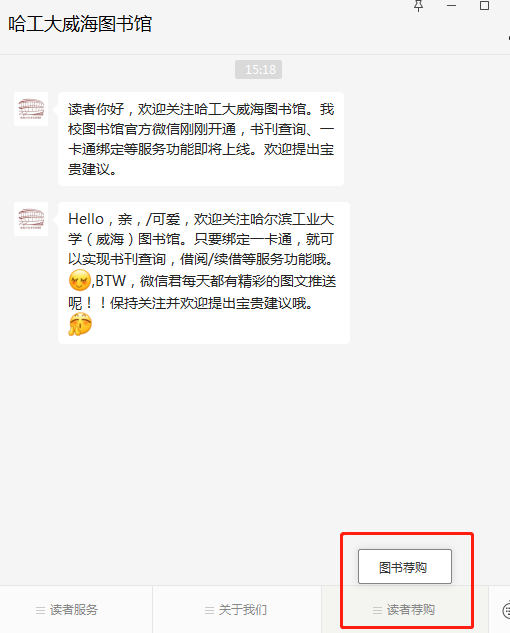
Task: Open the more options dots under the title bar
Action: pos(508,38)
